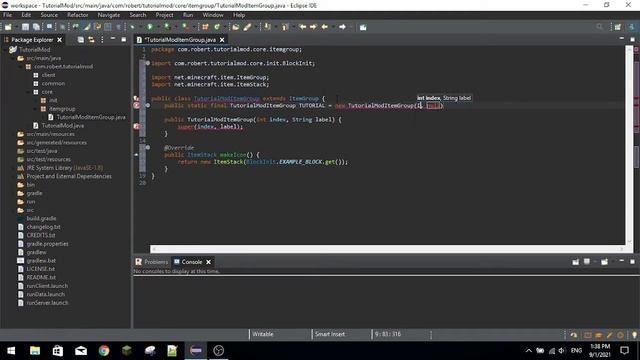Click Display Selected Console icon
The height and width of the screenshot is (360, 640).
coord(587,262)
